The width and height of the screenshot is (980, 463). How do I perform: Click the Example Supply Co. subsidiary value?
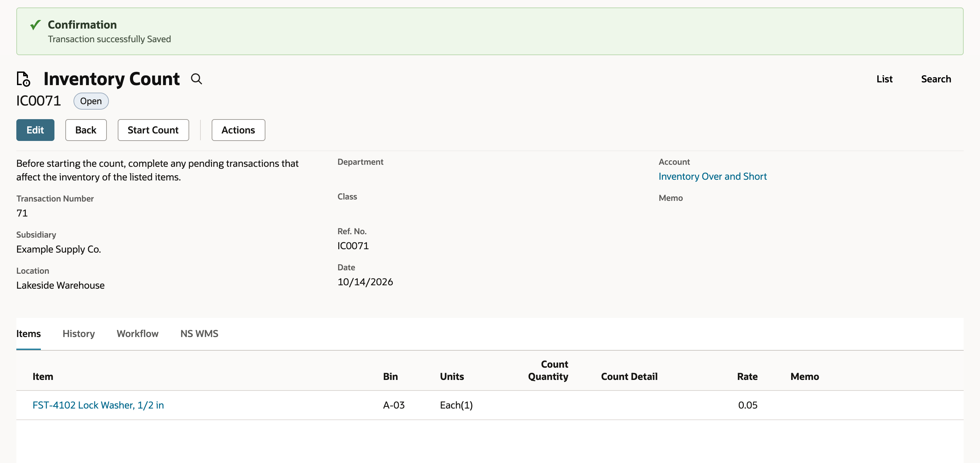[x=59, y=249]
